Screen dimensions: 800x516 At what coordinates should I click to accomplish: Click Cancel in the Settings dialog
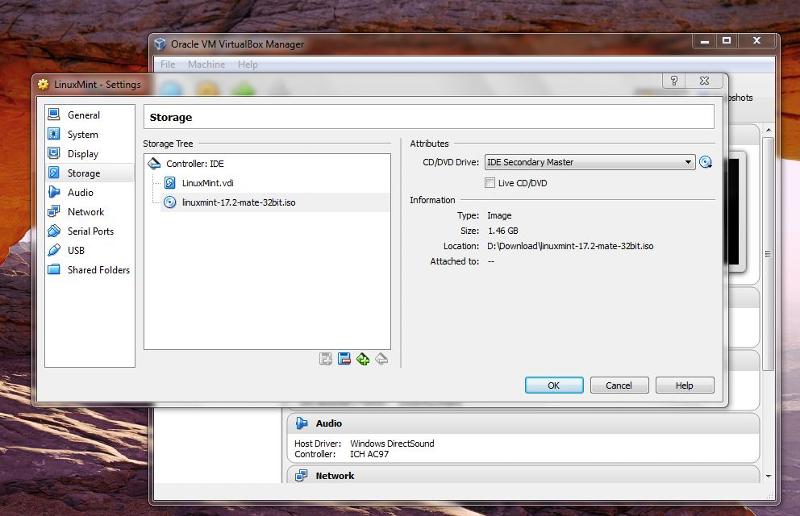pos(619,385)
